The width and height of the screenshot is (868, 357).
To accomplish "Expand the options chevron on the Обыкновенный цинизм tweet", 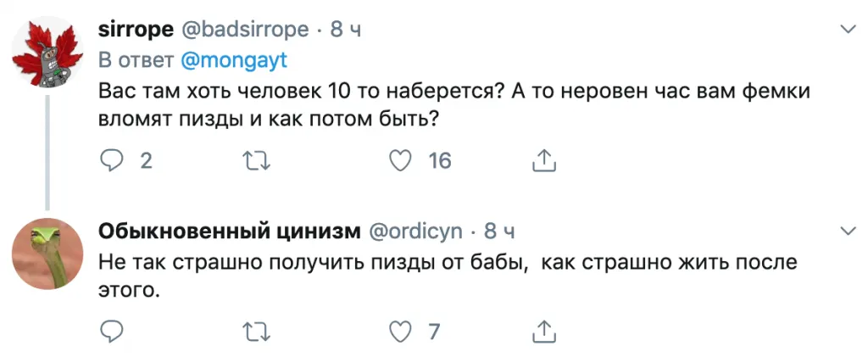I will pyautogui.click(x=846, y=231).
